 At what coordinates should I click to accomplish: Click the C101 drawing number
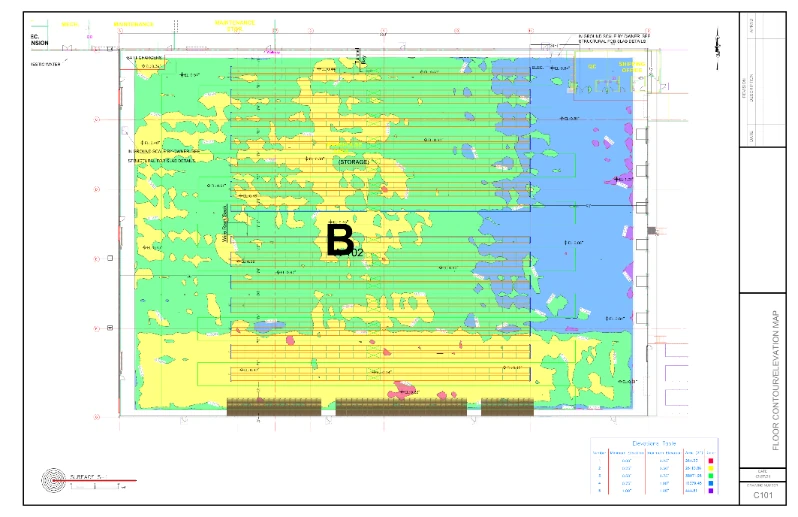click(762, 495)
